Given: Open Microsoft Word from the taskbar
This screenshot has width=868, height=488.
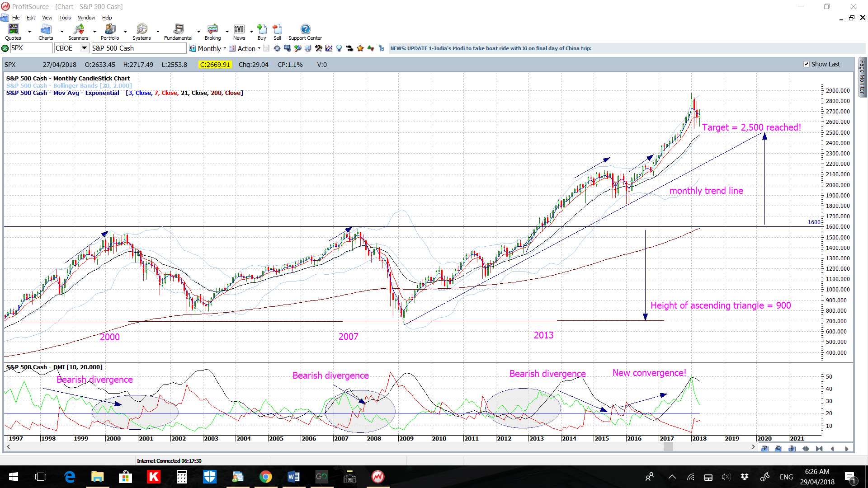Looking at the screenshot, I should tap(293, 477).
